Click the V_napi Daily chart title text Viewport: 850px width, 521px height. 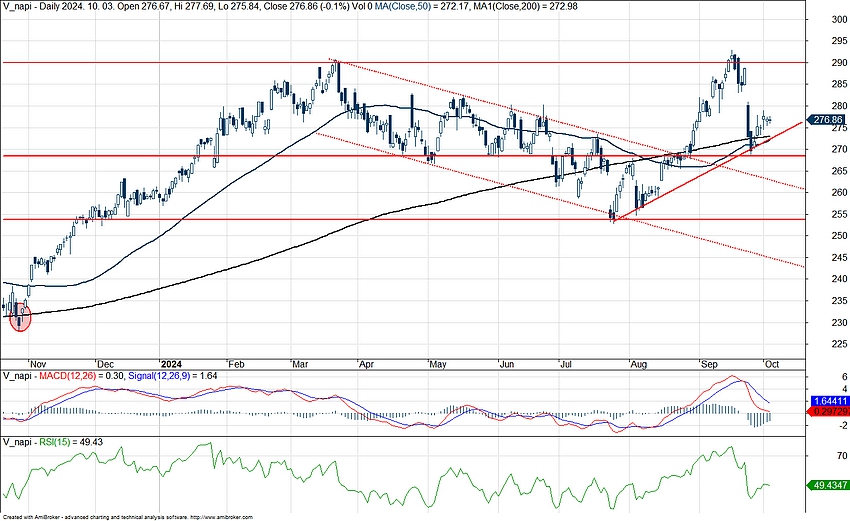coord(187,6)
